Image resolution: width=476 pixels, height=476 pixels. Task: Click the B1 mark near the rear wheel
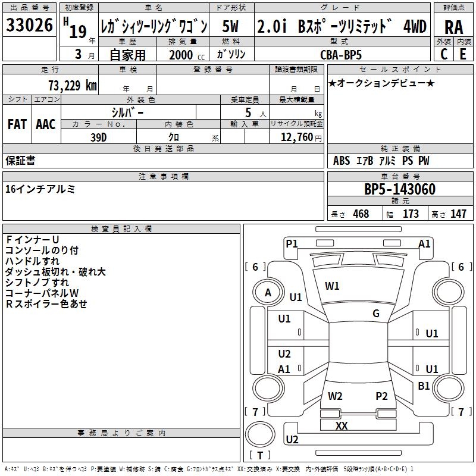click(x=424, y=386)
